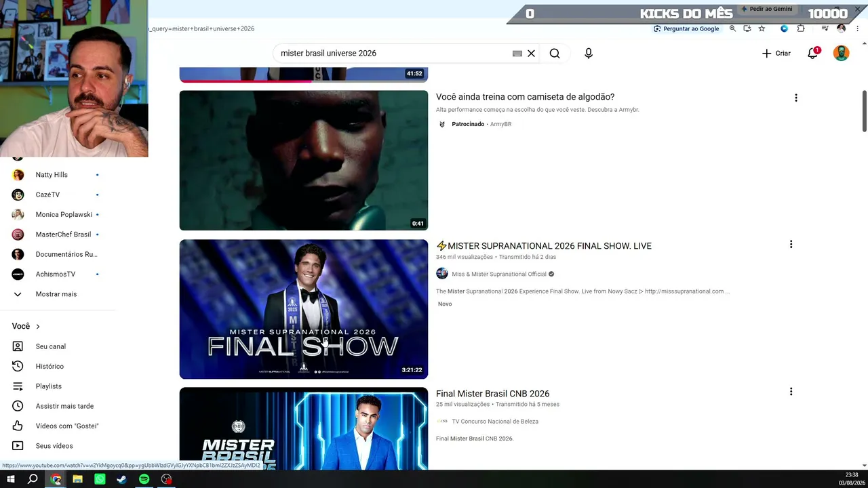Click Pedir ao Gemini button
This screenshot has width=868, height=488.
click(766, 9)
